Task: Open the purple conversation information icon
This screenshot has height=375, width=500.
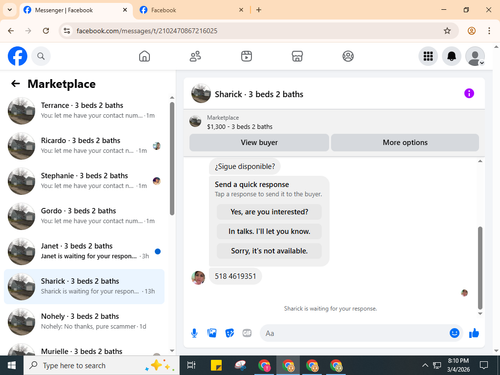Action: [x=469, y=93]
